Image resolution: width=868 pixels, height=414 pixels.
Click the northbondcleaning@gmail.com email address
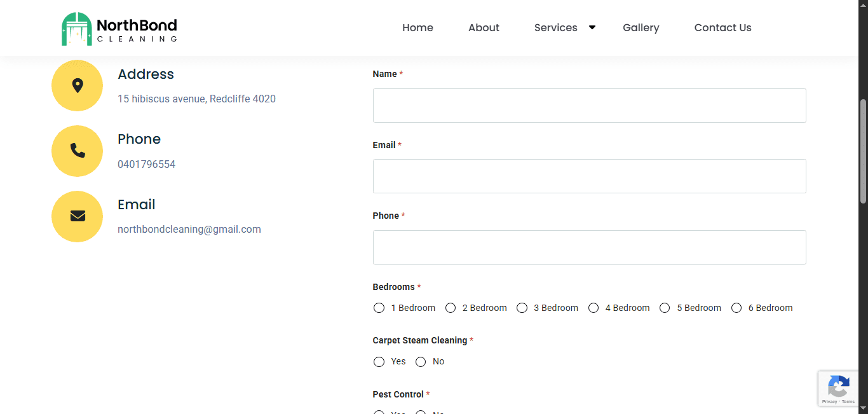click(x=189, y=230)
